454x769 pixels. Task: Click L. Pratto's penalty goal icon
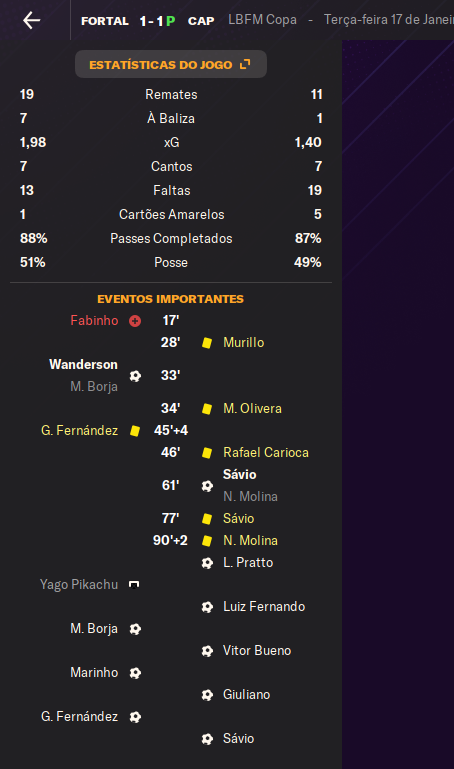tap(207, 563)
